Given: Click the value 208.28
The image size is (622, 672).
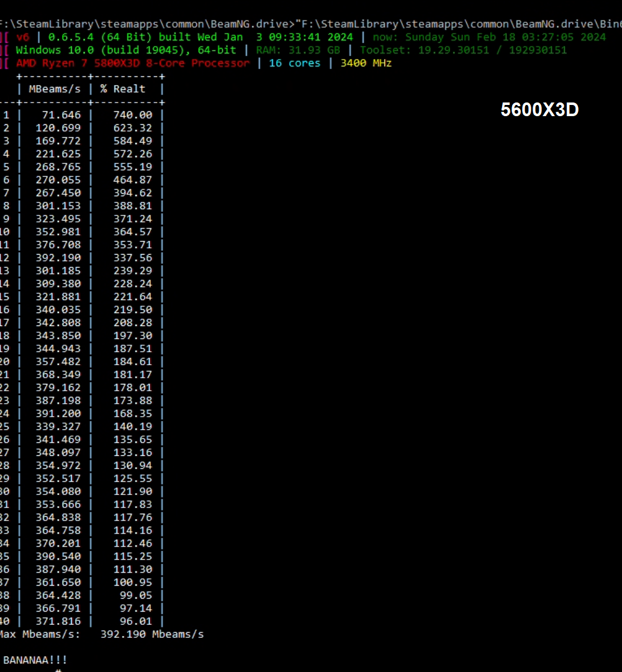Looking at the screenshot, I should [x=133, y=323].
